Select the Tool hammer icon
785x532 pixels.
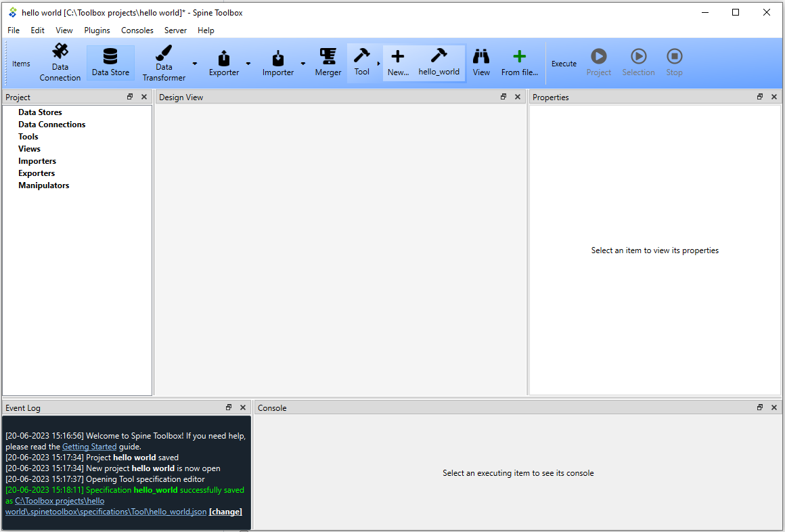pos(361,63)
